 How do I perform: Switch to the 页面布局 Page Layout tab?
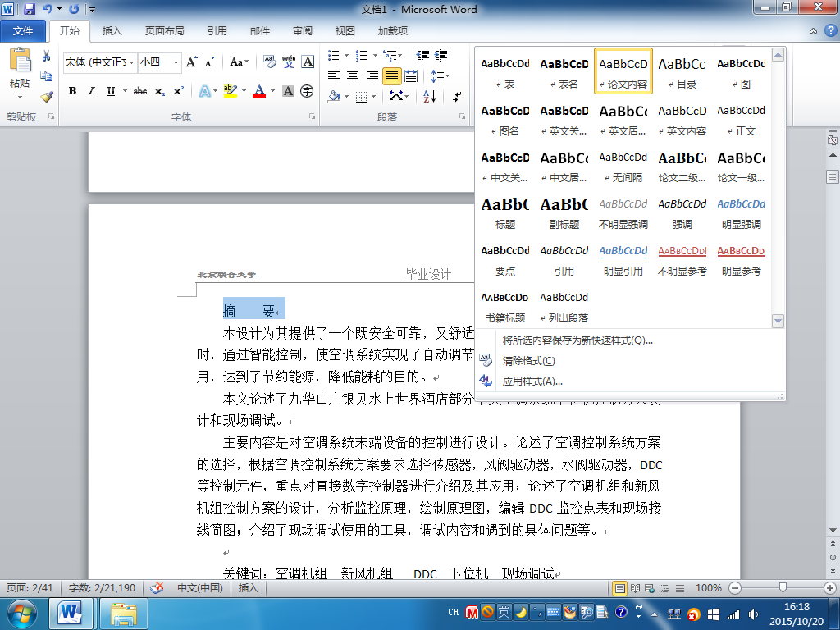click(164, 30)
